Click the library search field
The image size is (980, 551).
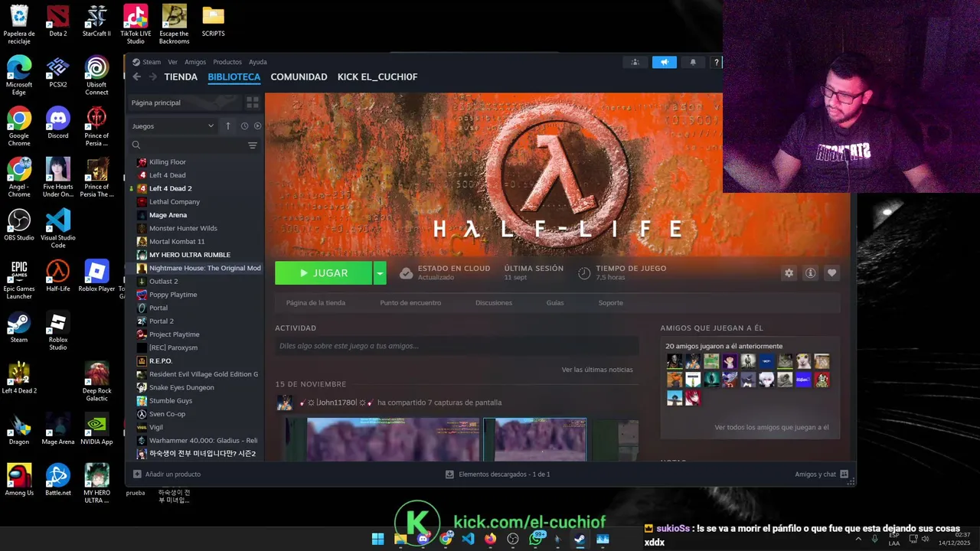[x=194, y=145]
